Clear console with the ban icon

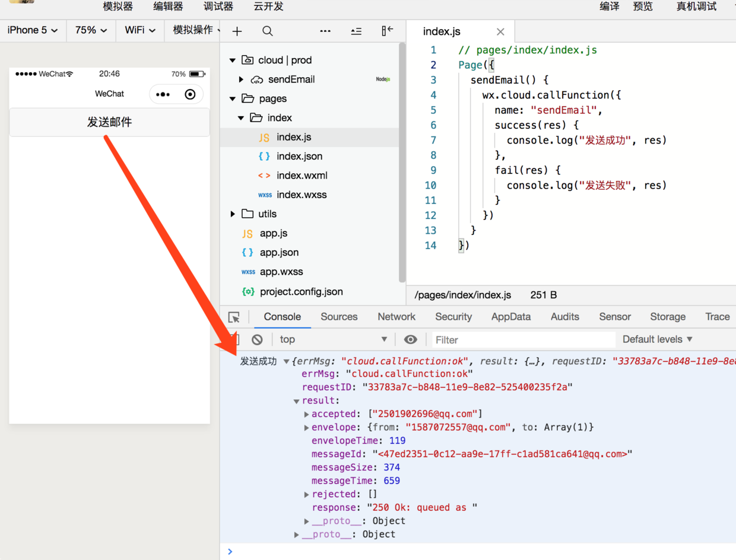click(257, 339)
